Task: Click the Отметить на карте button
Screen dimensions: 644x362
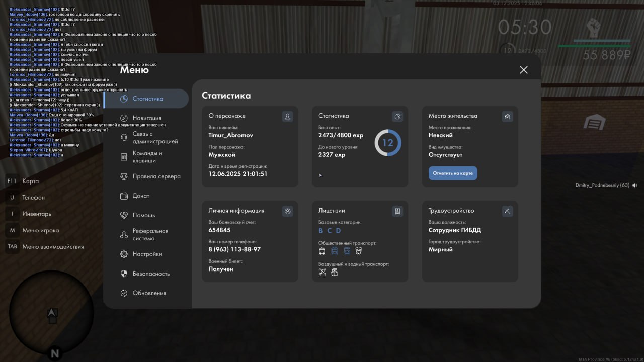Action: (x=453, y=173)
